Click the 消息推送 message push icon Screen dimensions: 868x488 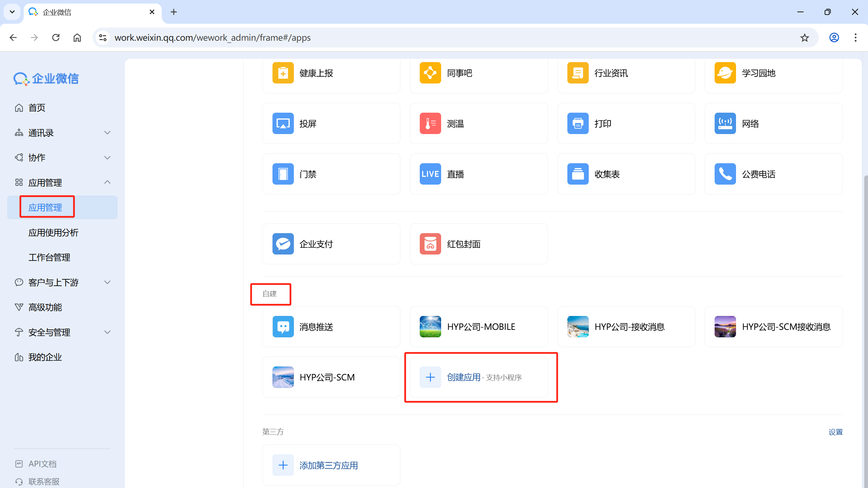(283, 326)
